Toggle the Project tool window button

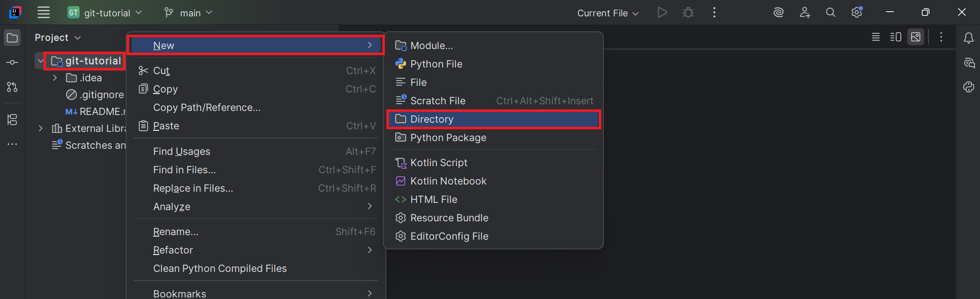tap(12, 38)
